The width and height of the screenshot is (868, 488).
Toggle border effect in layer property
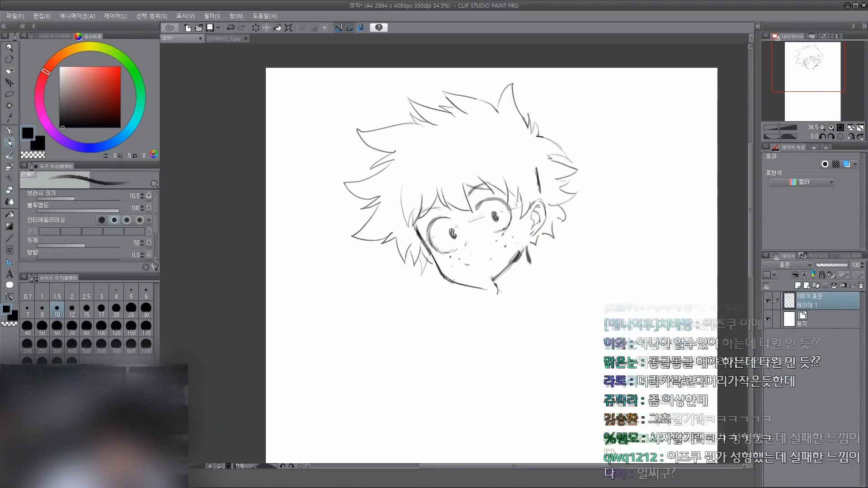click(x=825, y=164)
